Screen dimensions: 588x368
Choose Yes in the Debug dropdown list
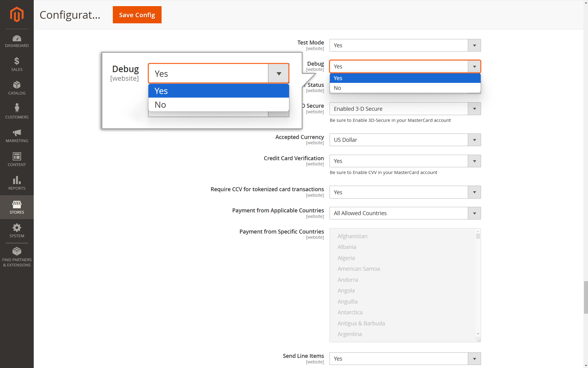[x=405, y=78]
